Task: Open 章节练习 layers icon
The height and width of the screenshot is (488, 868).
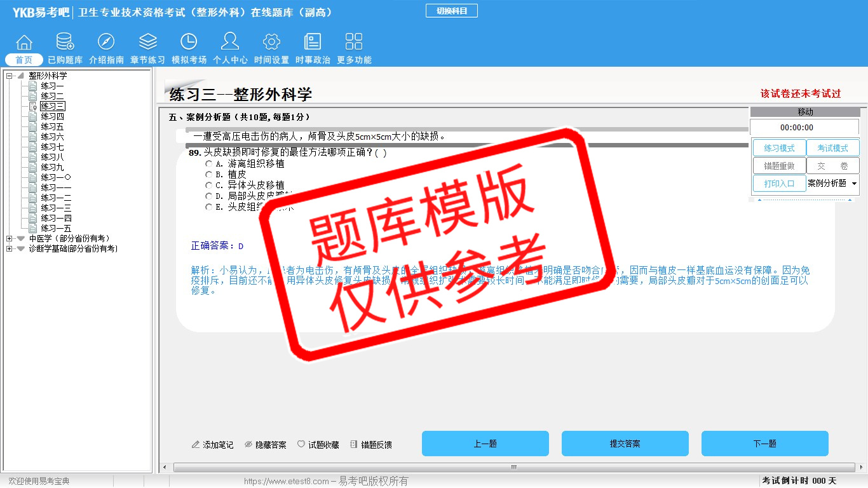Action: [147, 43]
